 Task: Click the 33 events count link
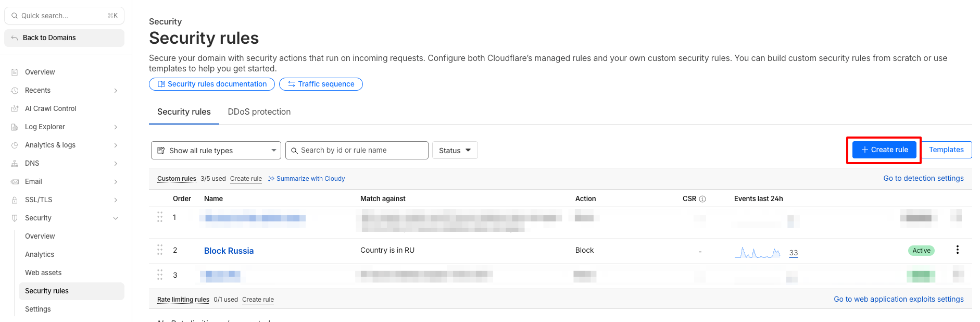click(793, 253)
